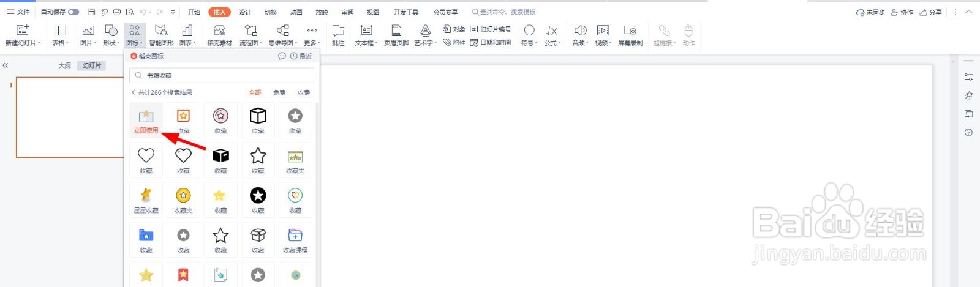Screen dimensions: 980x287
Task: Open the 思维导图 mind map dropdown
Action: point(283,43)
